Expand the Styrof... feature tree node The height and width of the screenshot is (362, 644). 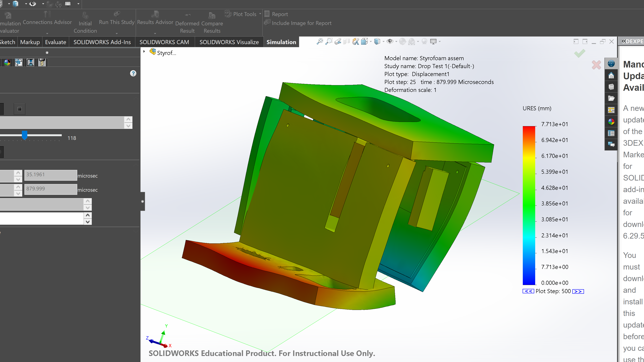pyautogui.click(x=144, y=52)
